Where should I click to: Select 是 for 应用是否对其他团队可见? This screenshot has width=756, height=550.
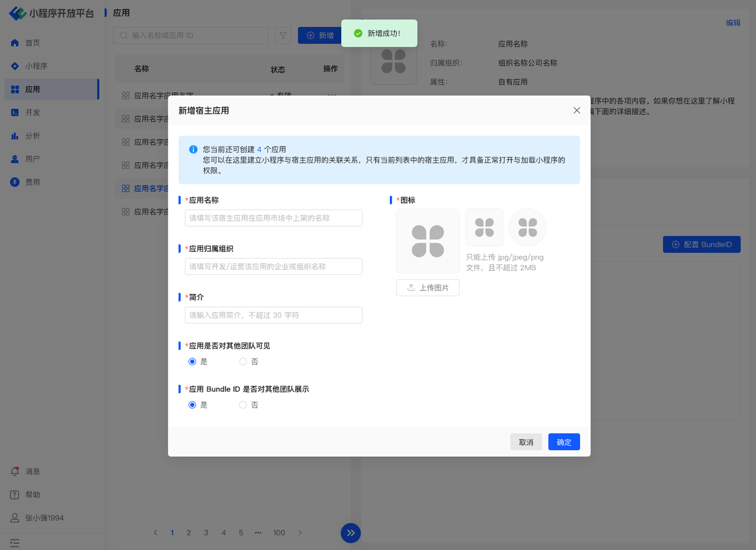pos(192,362)
